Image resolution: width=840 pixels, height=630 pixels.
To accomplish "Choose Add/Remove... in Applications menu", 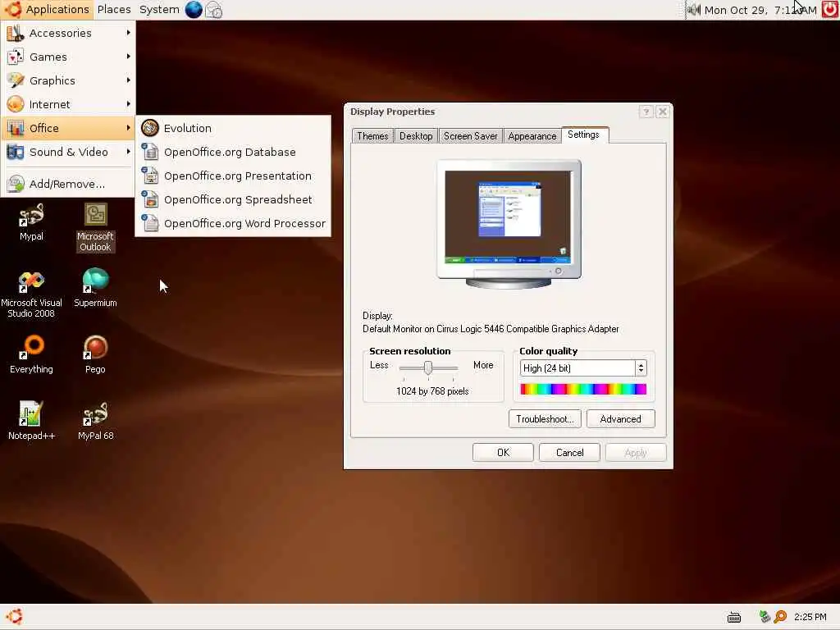I will (68, 184).
